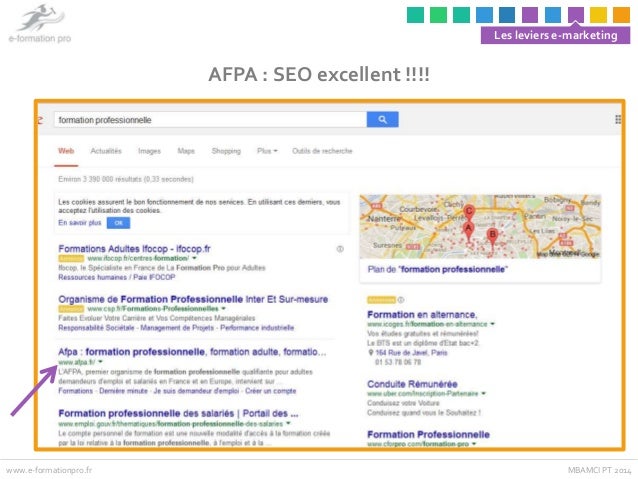This screenshot has height=479, width=638.
Task: Click the '164 Rue de Javel, Paris' address
Action: point(411,353)
